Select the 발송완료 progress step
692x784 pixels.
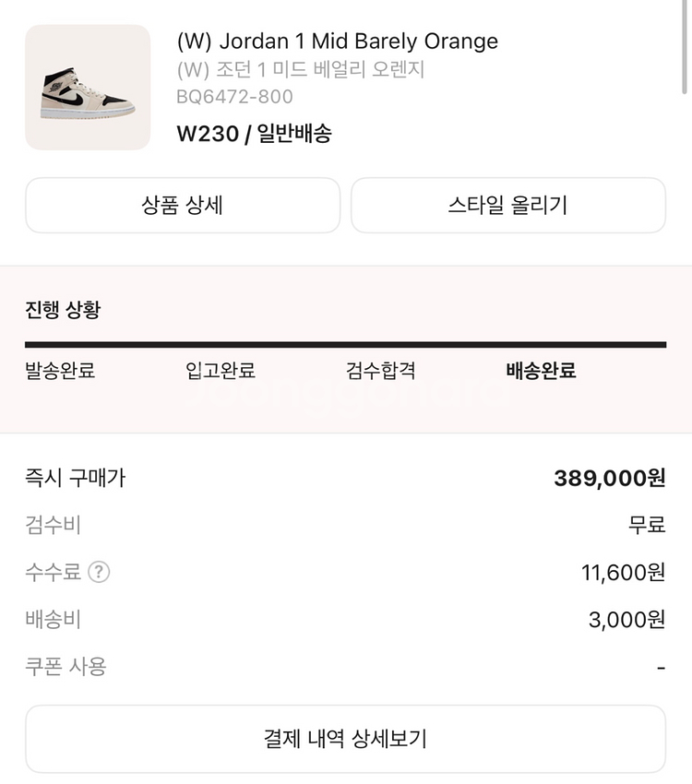60,371
